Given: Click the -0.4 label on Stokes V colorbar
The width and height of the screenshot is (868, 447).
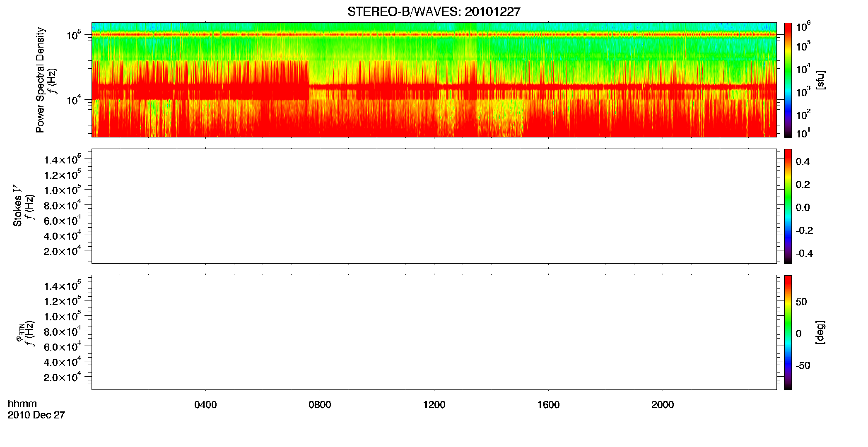Looking at the screenshot, I should pos(804,254).
